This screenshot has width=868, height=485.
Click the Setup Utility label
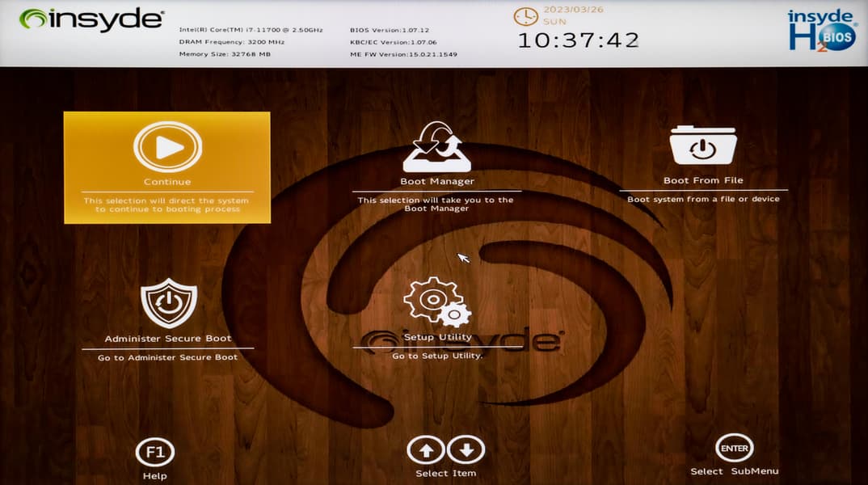pyautogui.click(x=438, y=336)
